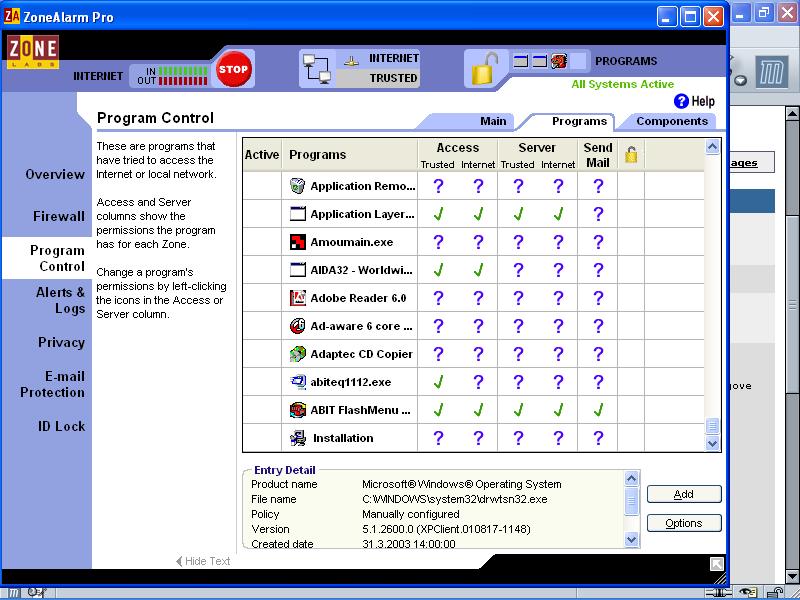Open the Privacy section
This screenshot has width=800, height=600.
tap(61, 342)
